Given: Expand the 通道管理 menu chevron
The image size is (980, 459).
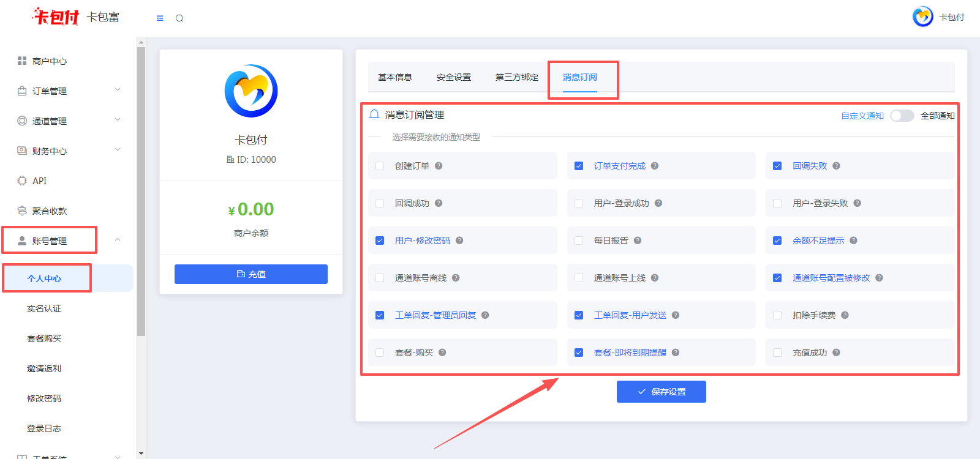Looking at the screenshot, I should pyautogui.click(x=118, y=120).
